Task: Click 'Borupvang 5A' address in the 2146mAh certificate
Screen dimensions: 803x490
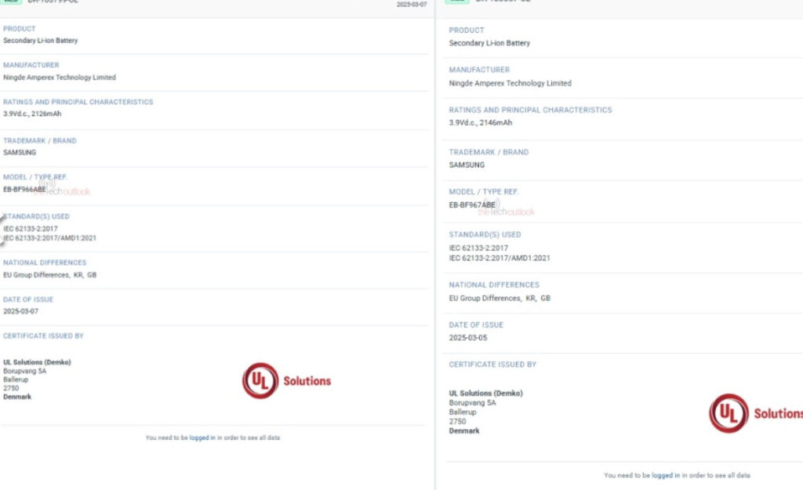Action: coord(473,403)
